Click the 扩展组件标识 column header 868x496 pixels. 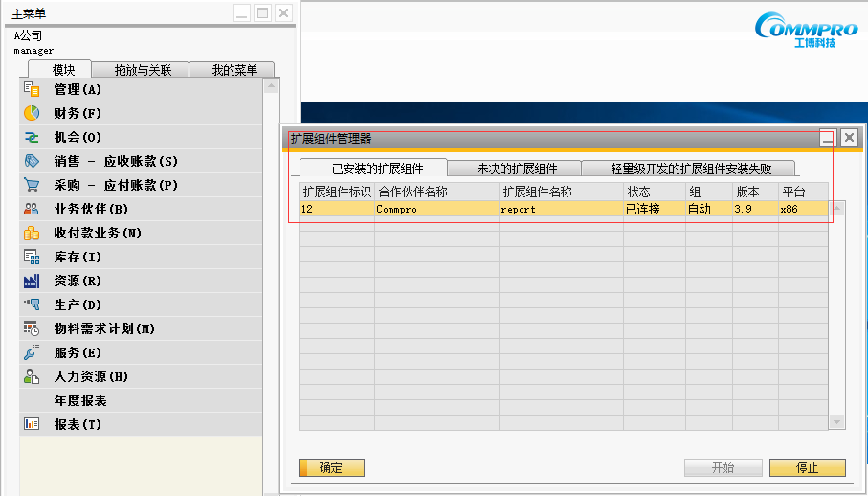pos(337,192)
